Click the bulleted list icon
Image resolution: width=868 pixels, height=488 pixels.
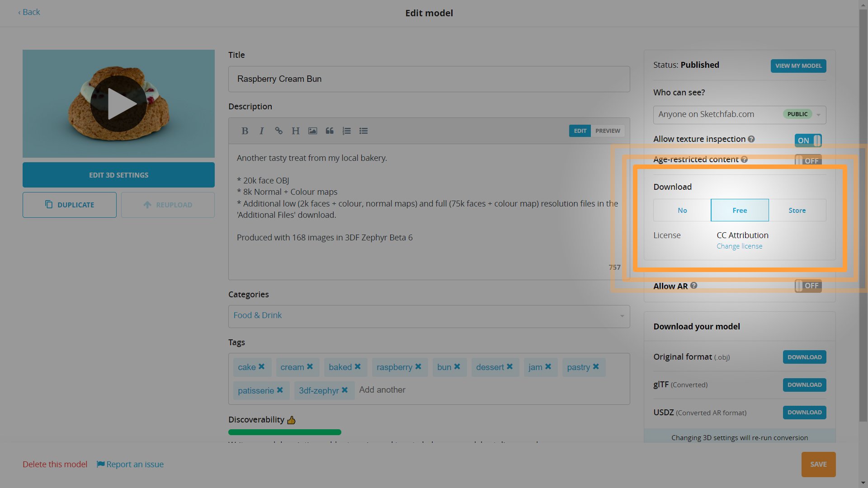click(363, 131)
